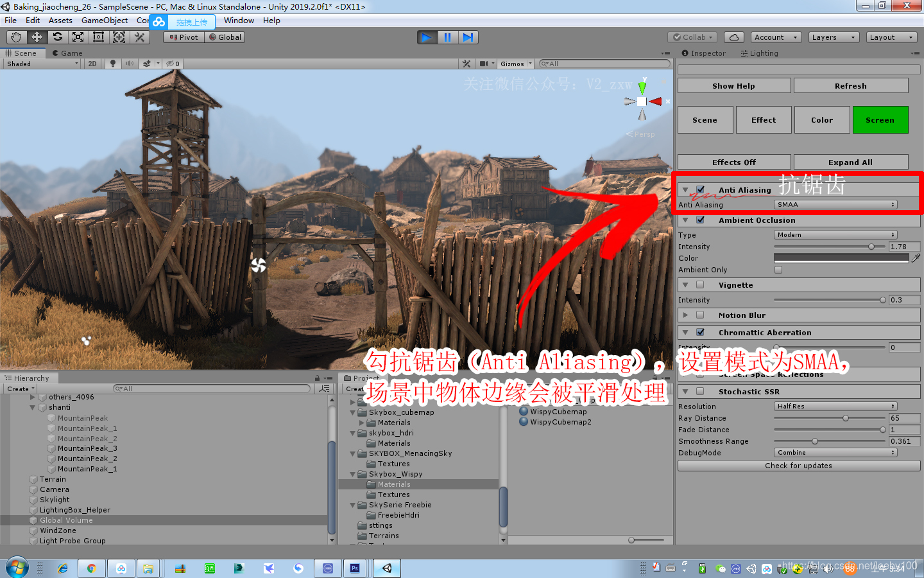Enable the Ambient Only checkbox

778,270
